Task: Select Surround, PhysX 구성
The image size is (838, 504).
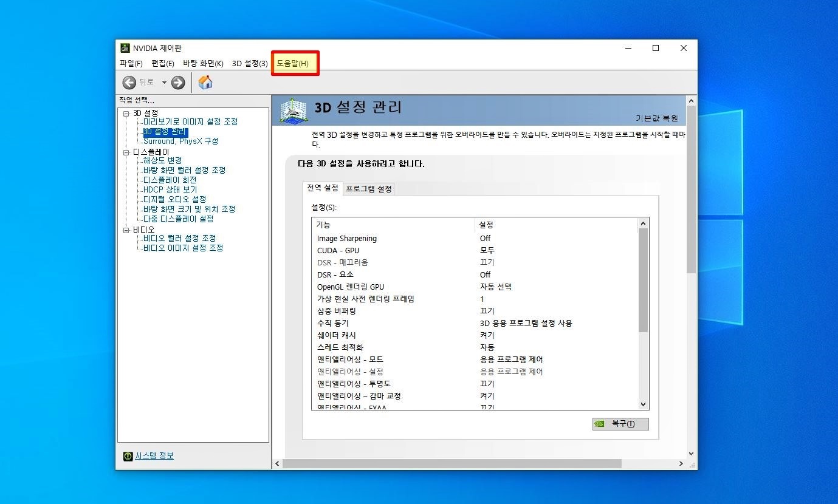Action: (x=180, y=141)
